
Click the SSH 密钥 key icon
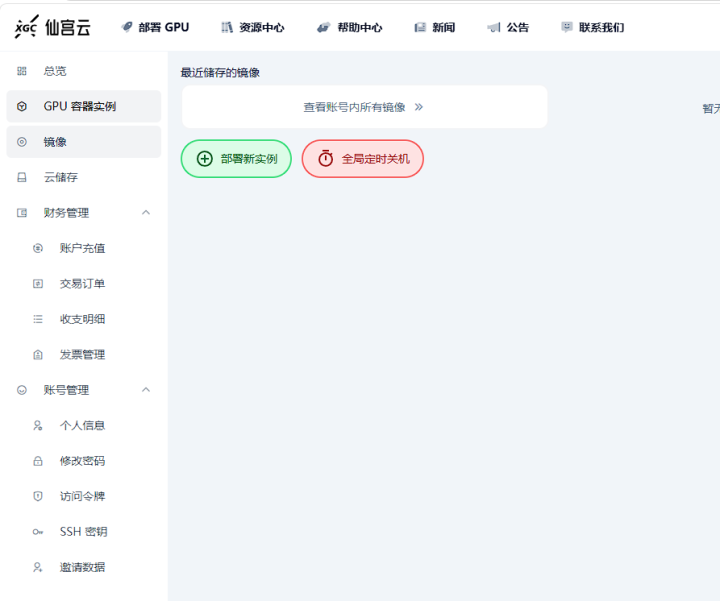(38, 532)
